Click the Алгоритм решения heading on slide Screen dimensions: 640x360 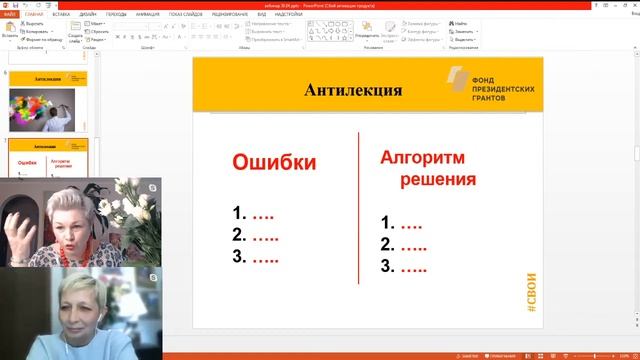coord(428,168)
